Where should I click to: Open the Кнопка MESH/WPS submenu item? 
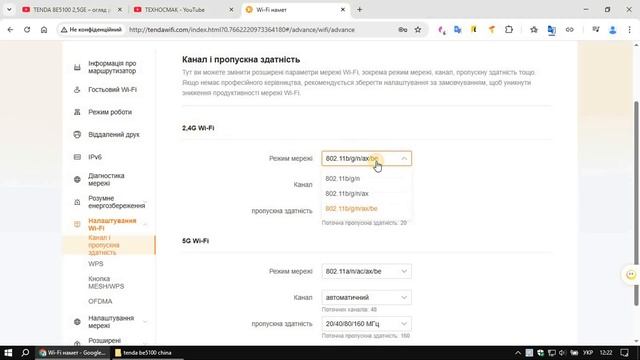click(x=106, y=282)
